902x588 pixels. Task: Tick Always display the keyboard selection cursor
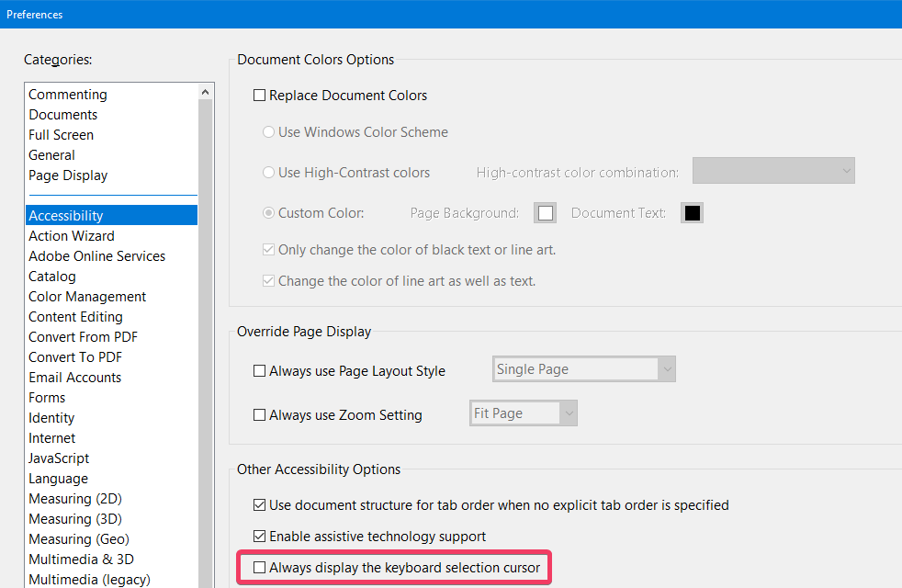point(260,568)
